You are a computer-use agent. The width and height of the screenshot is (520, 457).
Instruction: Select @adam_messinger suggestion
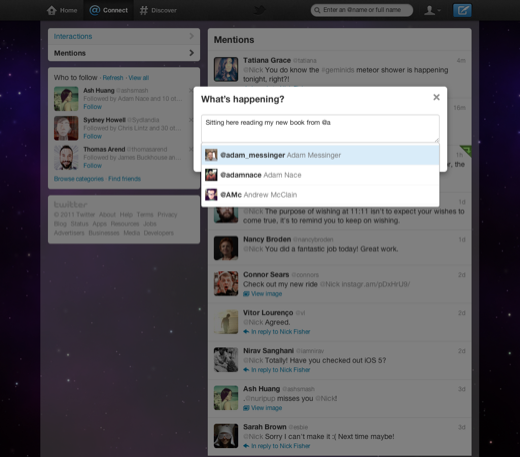pos(320,155)
